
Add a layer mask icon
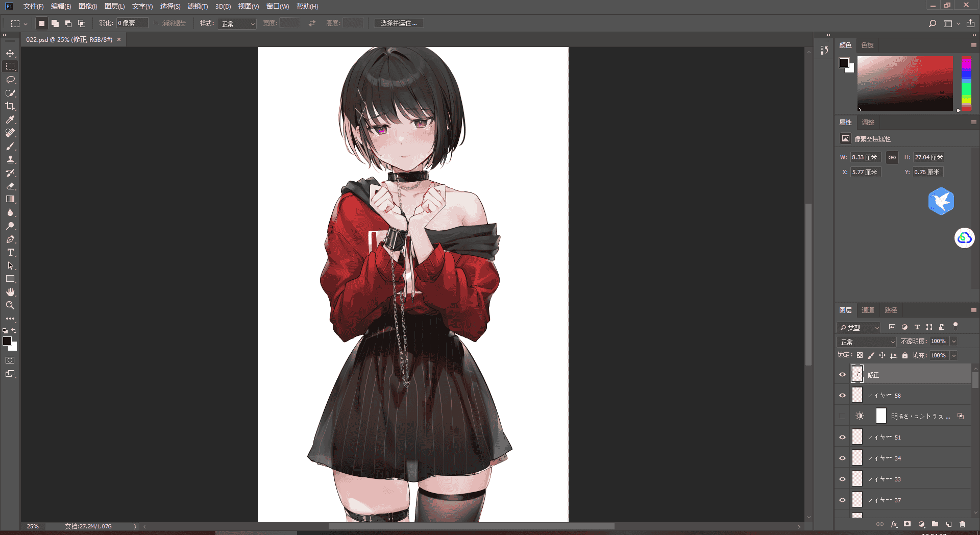tap(907, 524)
